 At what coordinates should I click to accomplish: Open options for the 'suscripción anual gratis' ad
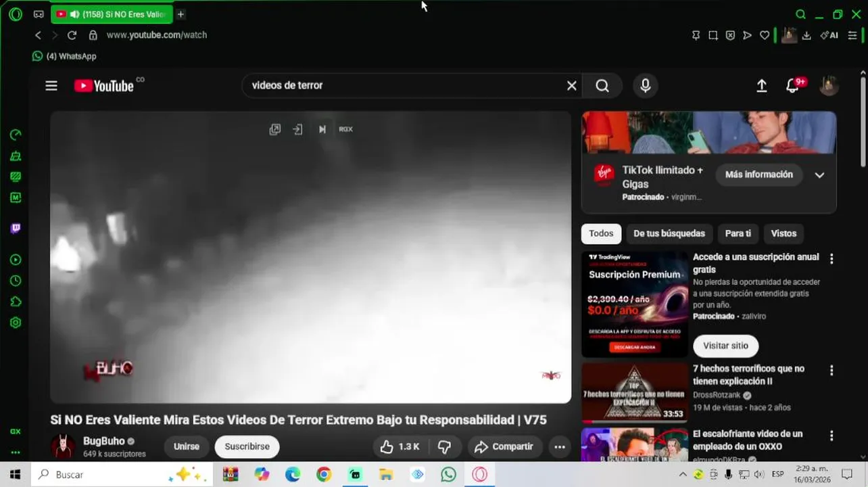[x=831, y=258]
